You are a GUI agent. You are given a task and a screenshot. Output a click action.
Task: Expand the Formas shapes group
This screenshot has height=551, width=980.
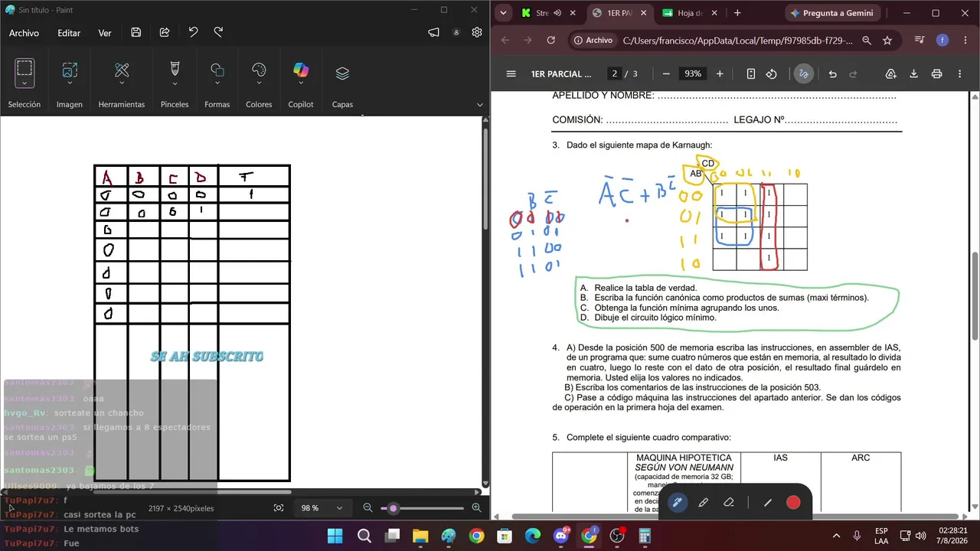(217, 83)
